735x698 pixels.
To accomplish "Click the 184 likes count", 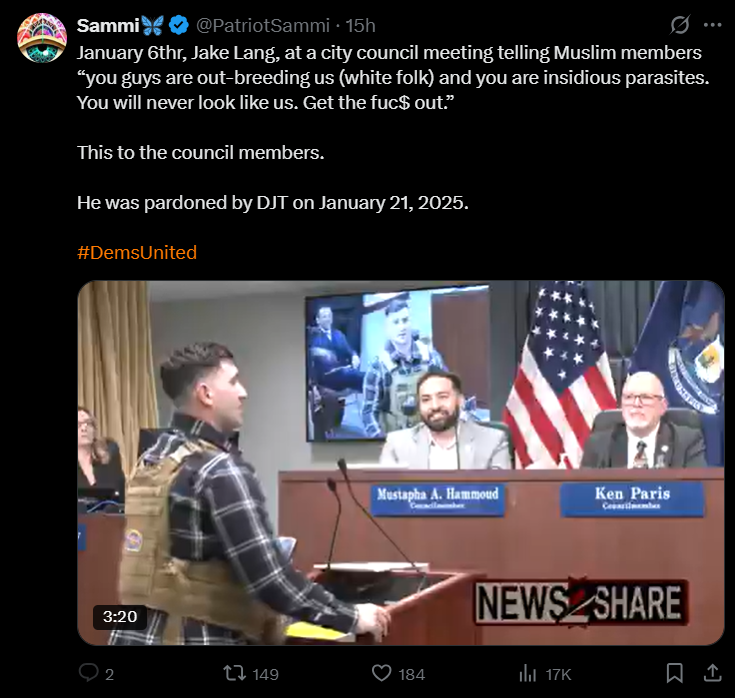I will pyautogui.click(x=412, y=675).
